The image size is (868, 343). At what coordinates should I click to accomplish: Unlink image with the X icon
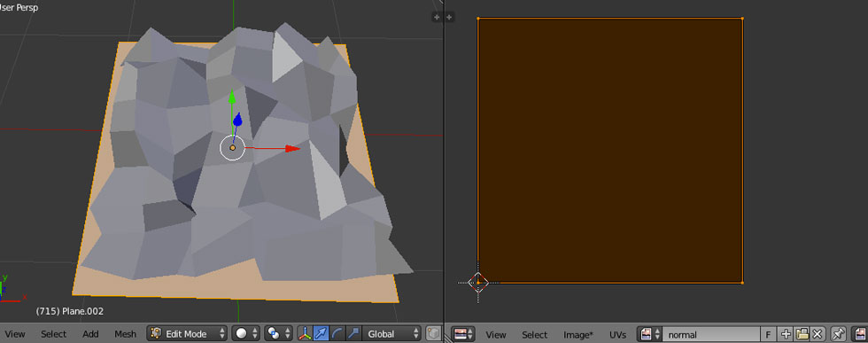818,334
